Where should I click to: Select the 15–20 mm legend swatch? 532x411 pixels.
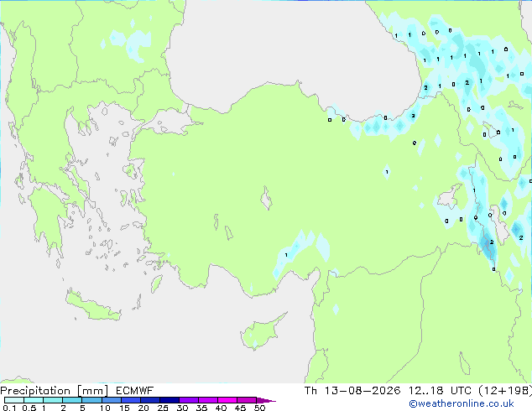click(130, 400)
